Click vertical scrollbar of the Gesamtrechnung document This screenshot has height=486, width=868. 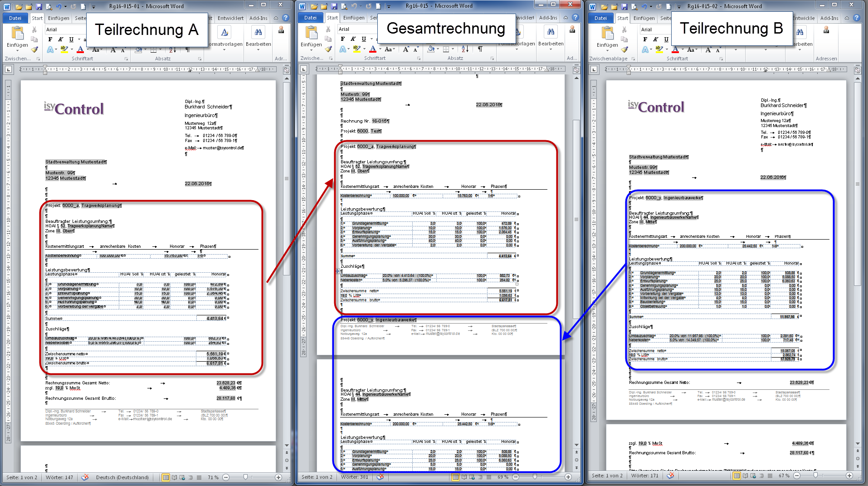(576, 218)
